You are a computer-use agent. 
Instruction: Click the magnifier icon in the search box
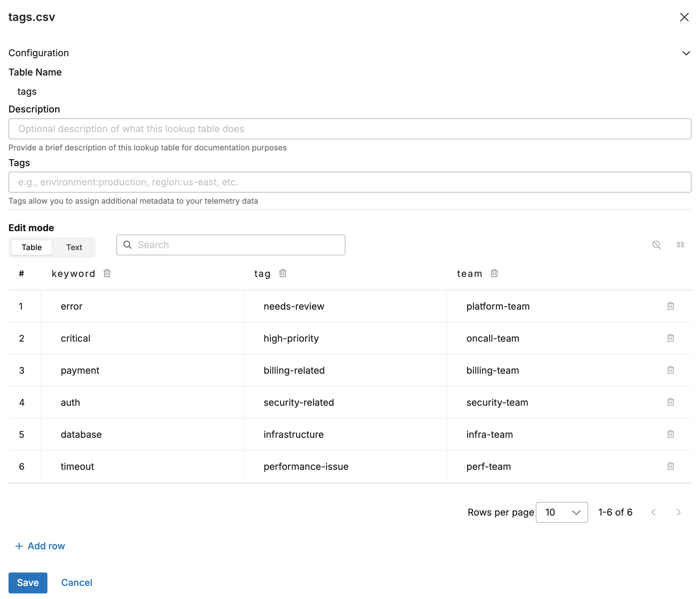click(127, 245)
